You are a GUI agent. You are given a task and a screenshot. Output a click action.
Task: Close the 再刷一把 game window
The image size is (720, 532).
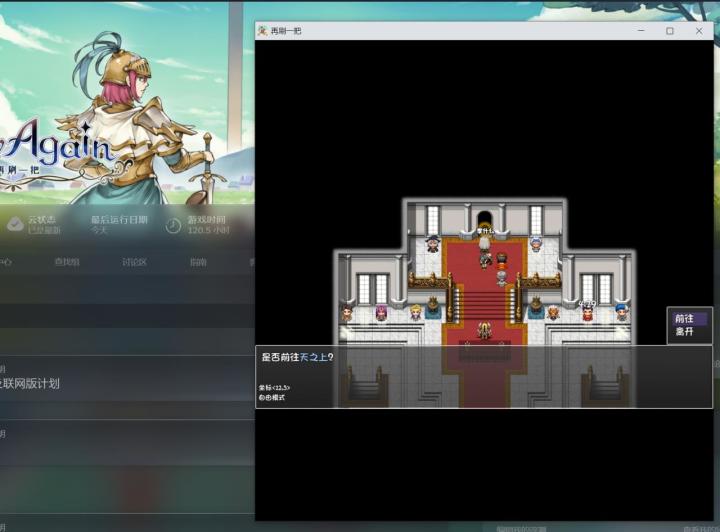point(699,31)
